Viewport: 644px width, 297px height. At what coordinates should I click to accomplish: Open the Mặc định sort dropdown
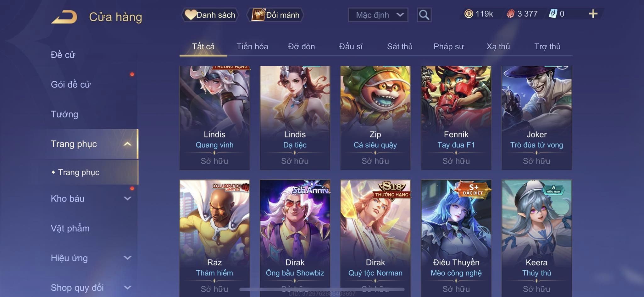[378, 15]
